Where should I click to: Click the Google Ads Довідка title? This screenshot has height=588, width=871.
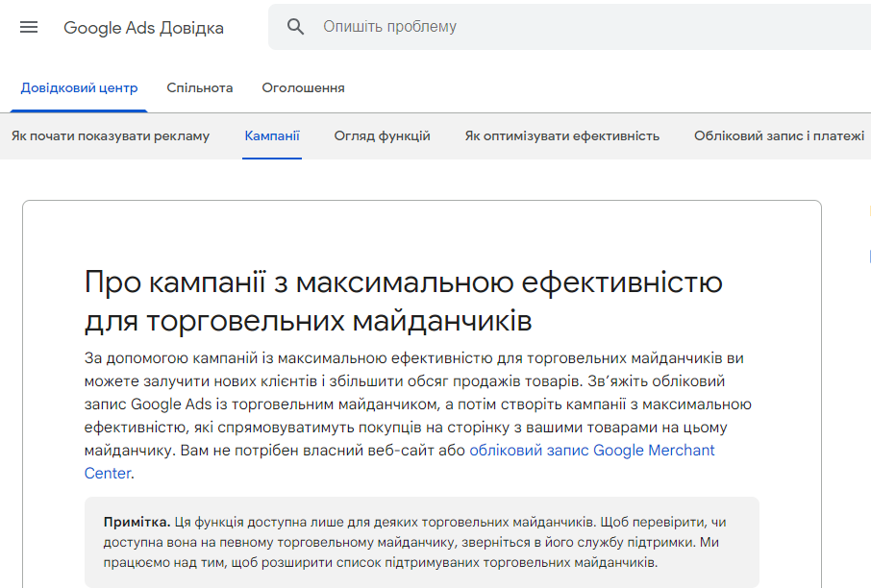[143, 28]
